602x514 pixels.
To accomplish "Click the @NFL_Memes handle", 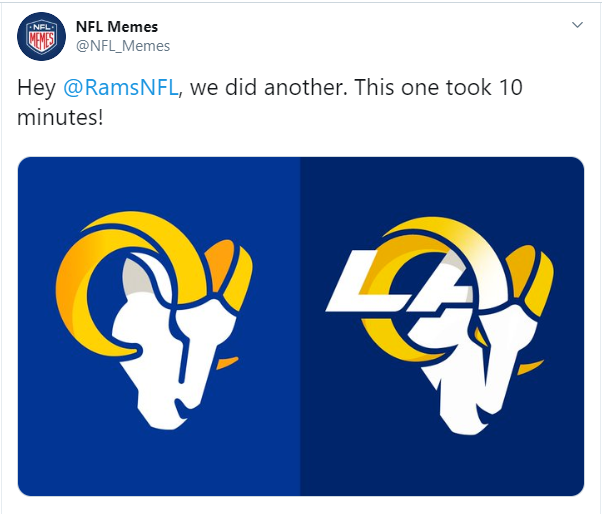I will (x=123, y=46).
